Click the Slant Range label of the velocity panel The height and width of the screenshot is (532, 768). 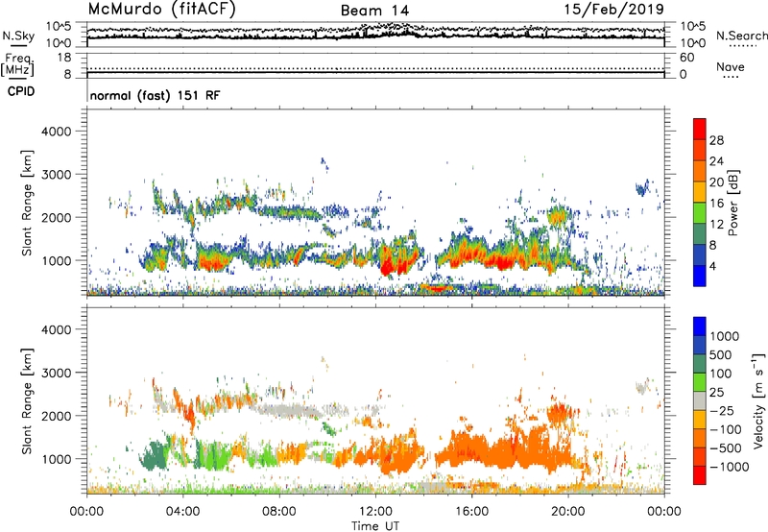point(27,401)
